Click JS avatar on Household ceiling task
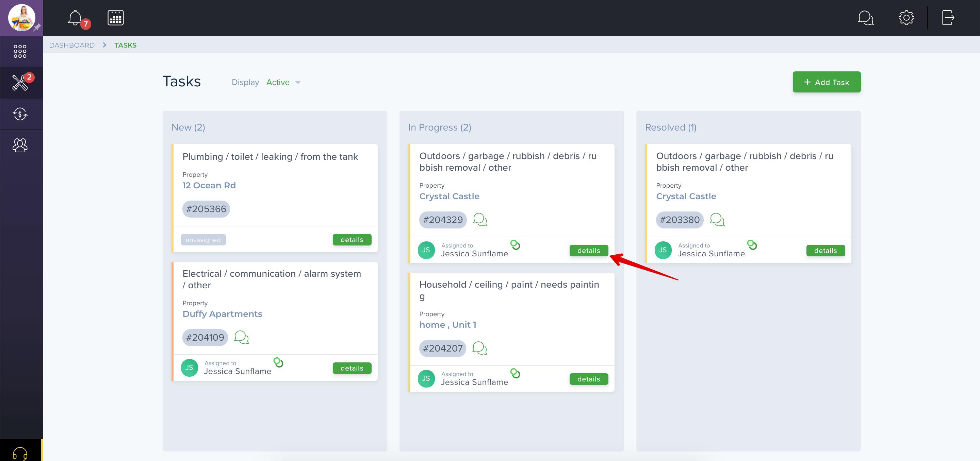Screen dimensions: 980x461 coord(426,378)
